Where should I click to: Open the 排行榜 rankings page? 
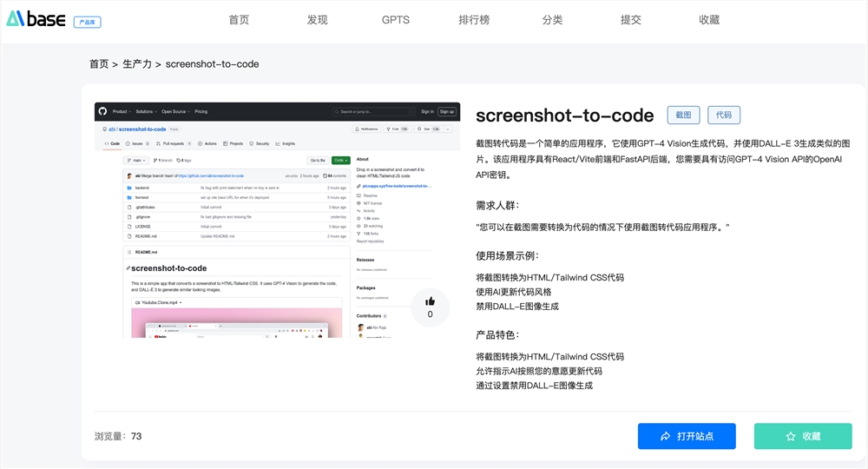475,20
